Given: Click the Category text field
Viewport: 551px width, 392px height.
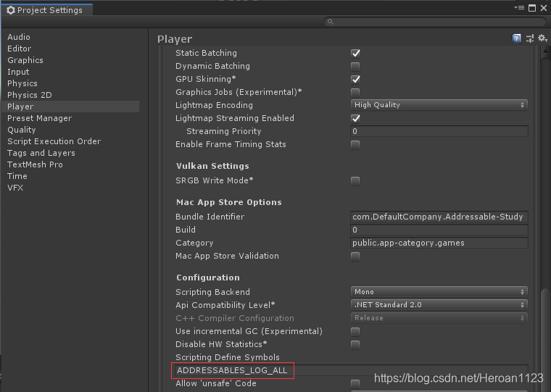Looking at the screenshot, I should [439, 243].
